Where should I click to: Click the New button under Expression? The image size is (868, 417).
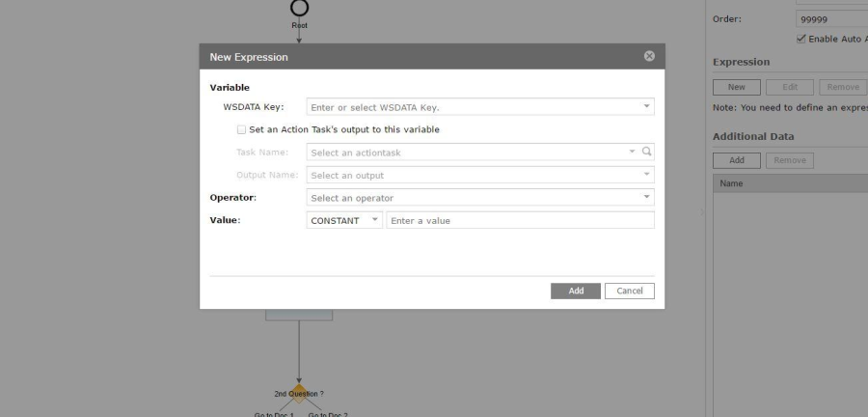pyautogui.click(x=737, y=87)
